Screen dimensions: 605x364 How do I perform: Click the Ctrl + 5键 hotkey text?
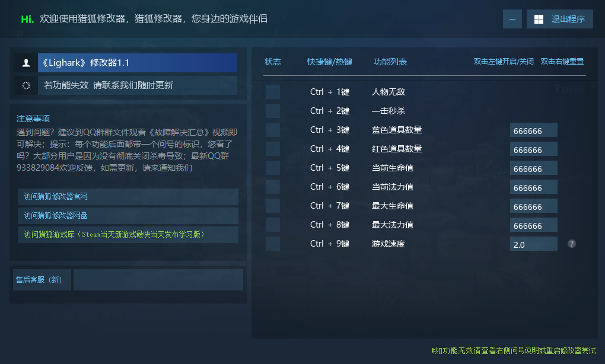[x=330, y=168]
